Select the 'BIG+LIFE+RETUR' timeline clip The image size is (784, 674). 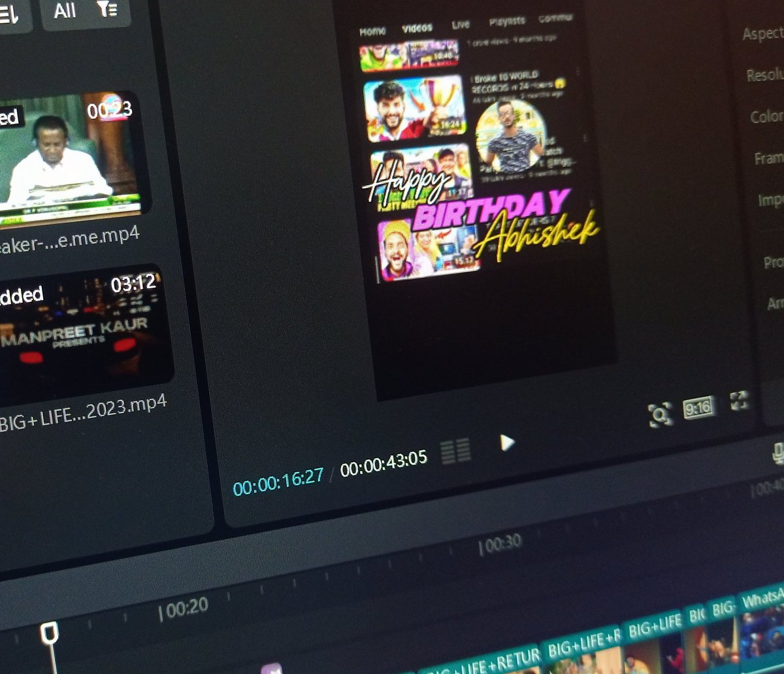(479, 660)
